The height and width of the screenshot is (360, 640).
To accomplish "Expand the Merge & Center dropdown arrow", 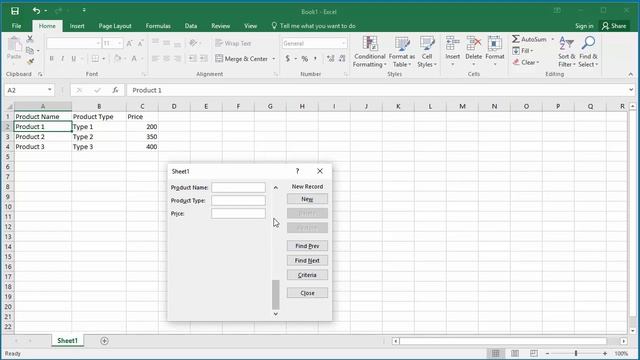I will [274, 59].
